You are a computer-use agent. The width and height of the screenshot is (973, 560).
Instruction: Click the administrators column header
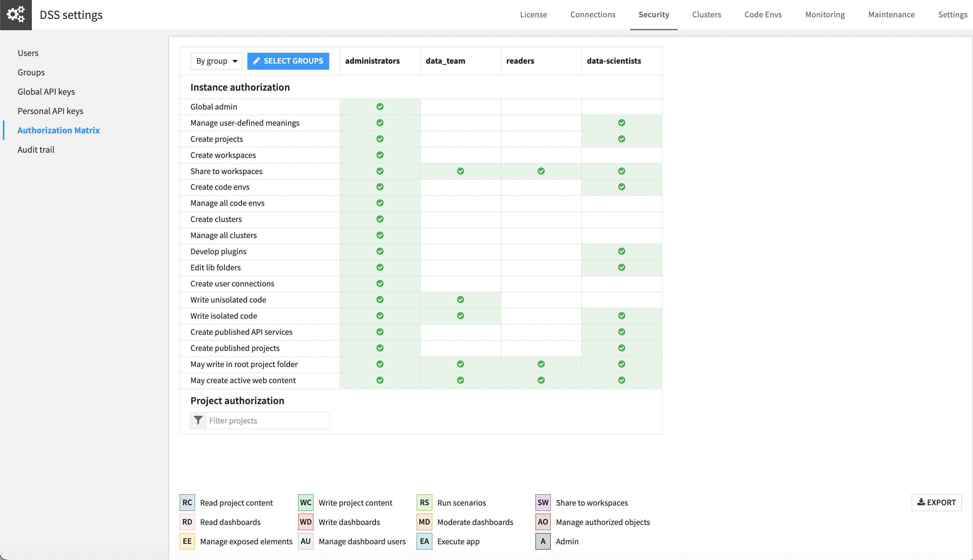pyautogui.click(x=372, y=61)
